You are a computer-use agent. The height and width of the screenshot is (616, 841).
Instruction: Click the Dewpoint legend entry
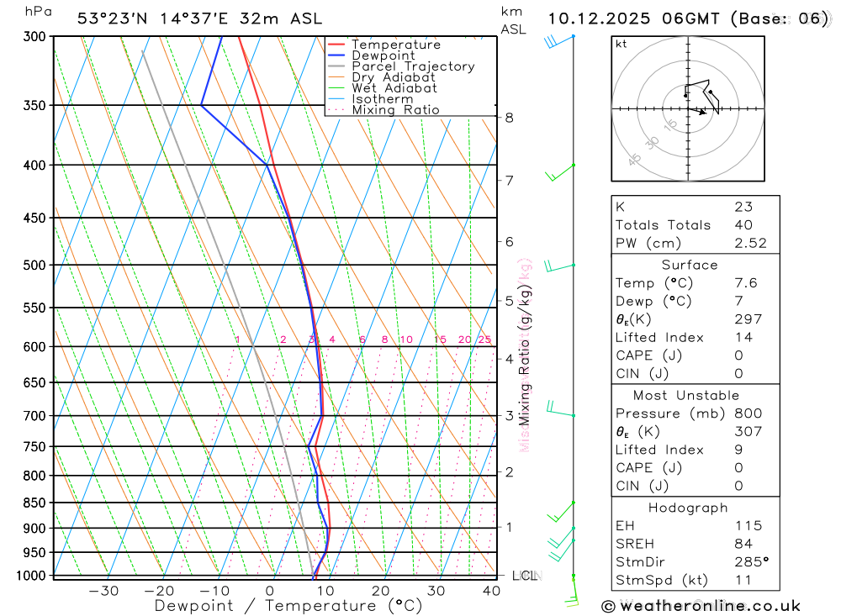(371, 55)
